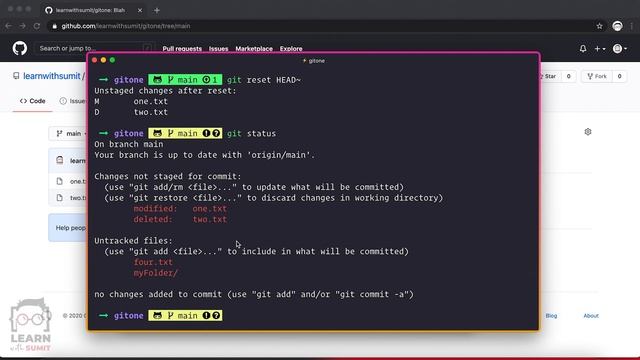Screen dimensions: 640x360
Task: Open the GitHub user avatar menu
Action: (x=620, y=49)
